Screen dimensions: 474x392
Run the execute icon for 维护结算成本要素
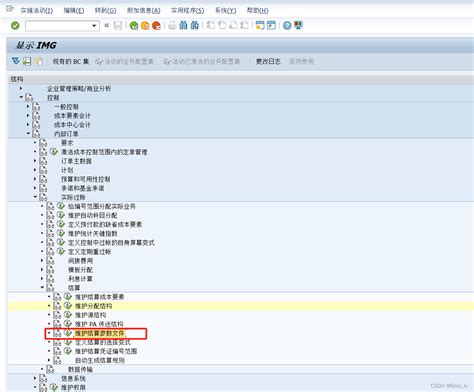point(68,296)
